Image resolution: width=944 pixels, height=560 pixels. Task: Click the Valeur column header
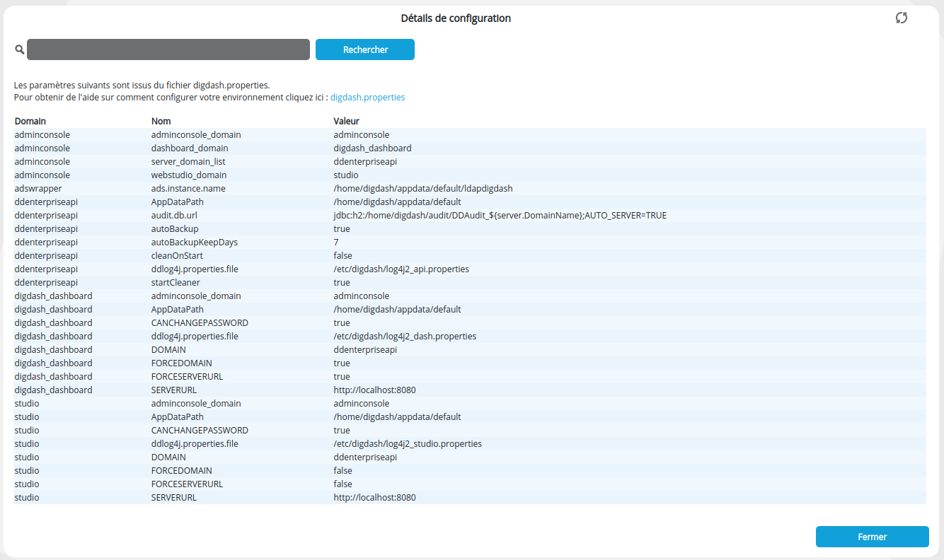pos(347,121)
